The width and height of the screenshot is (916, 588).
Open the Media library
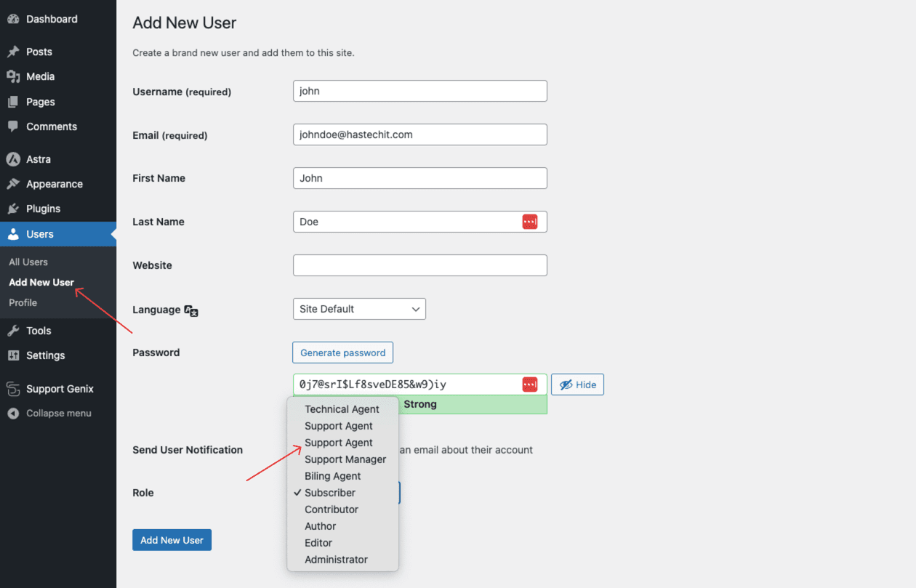(x=40, y=76)
